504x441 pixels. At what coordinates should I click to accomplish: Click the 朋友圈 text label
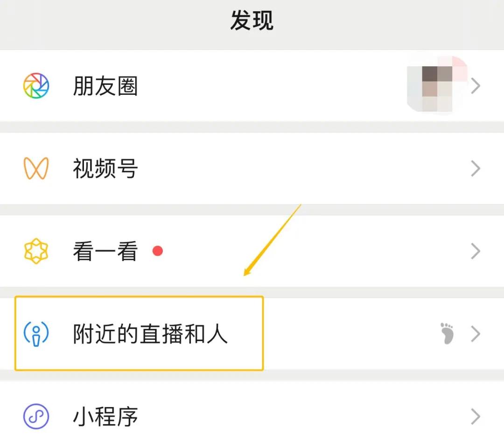click(105, 86)
